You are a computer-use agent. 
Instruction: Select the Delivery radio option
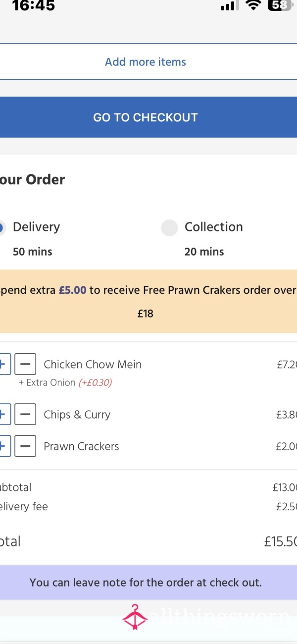(x=2, y=228)
